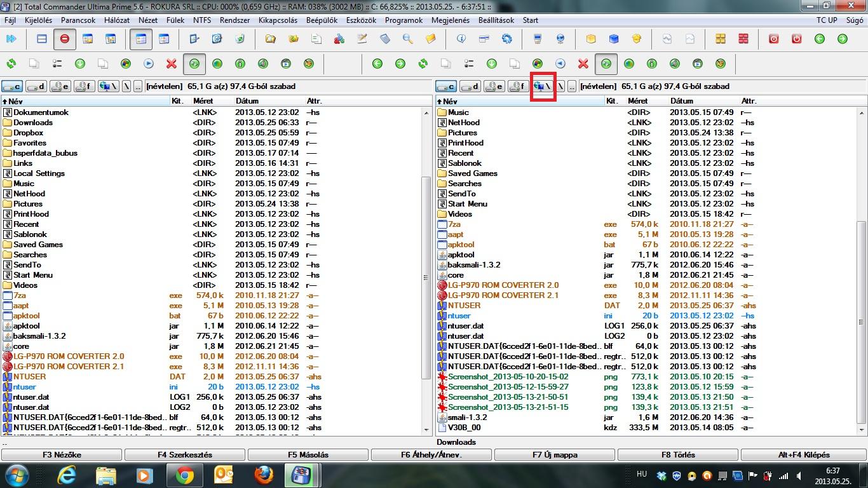Select the V30B_00 kdz file

[464, 428]
